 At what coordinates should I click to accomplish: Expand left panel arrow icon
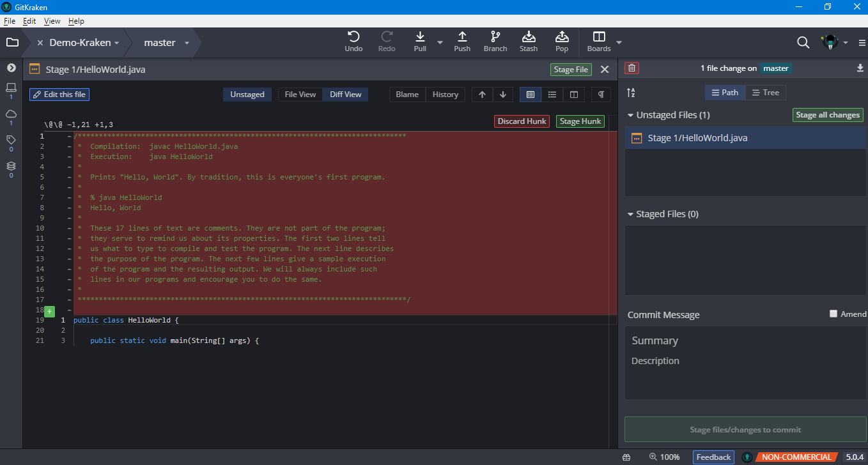click(x=11, y=68)
